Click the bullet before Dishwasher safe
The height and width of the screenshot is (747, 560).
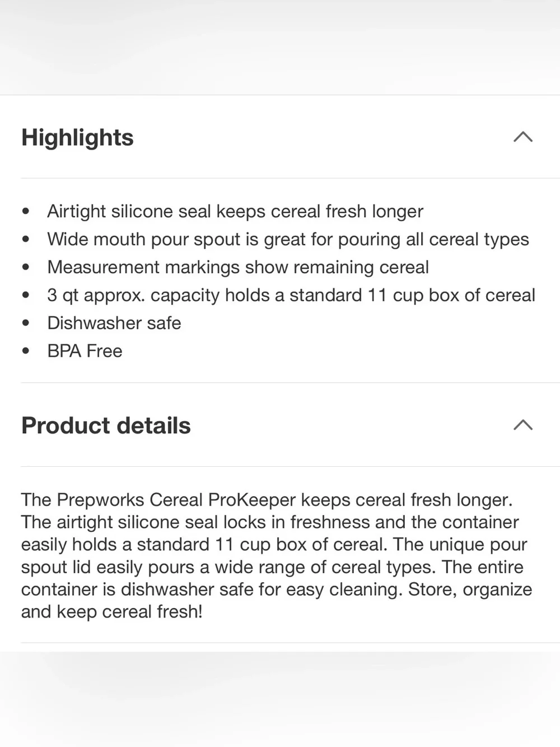(x=26, y=323)
